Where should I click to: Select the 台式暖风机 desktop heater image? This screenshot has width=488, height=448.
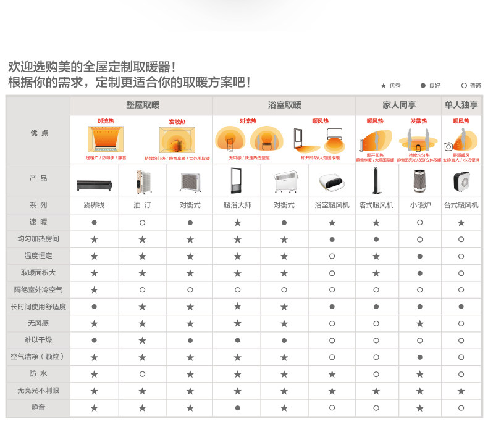click(461, 181)
